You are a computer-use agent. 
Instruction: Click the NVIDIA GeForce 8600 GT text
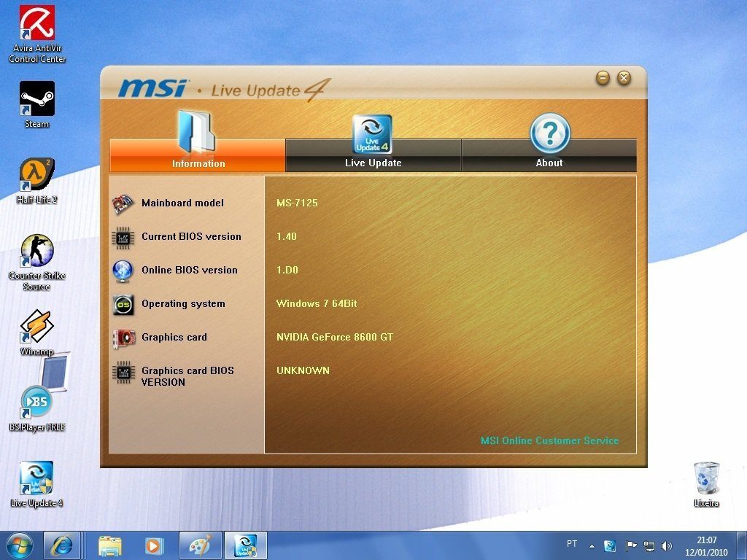tap(335, 337)
